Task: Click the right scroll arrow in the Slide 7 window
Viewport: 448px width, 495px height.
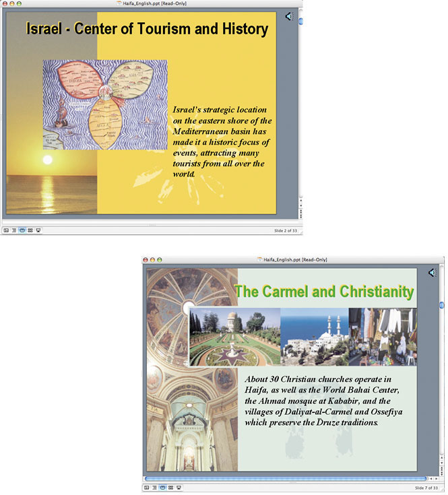Action: 436,479
